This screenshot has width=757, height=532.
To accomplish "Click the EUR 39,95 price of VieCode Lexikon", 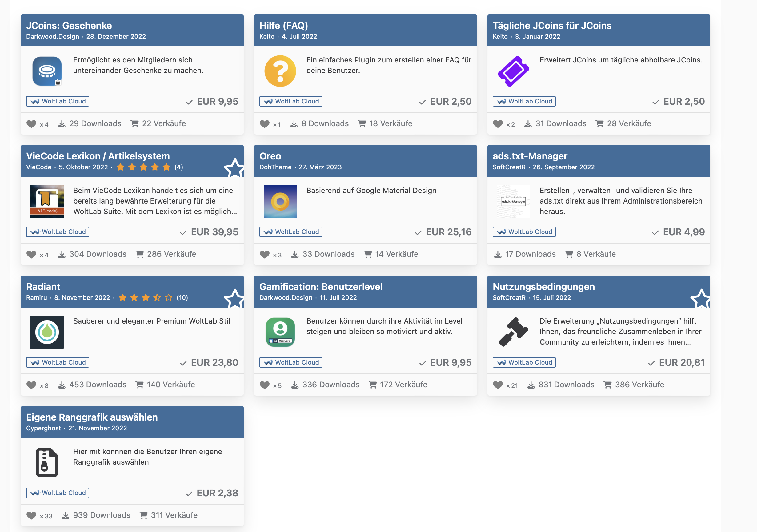I will [x=214, y=232].
